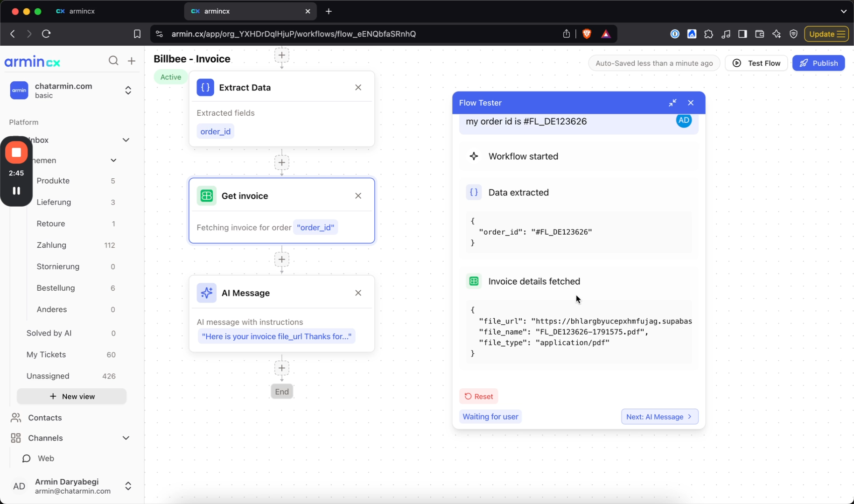854x504 pixels.
Task: Open the Extract Data node icon
Action: [205, 87]
